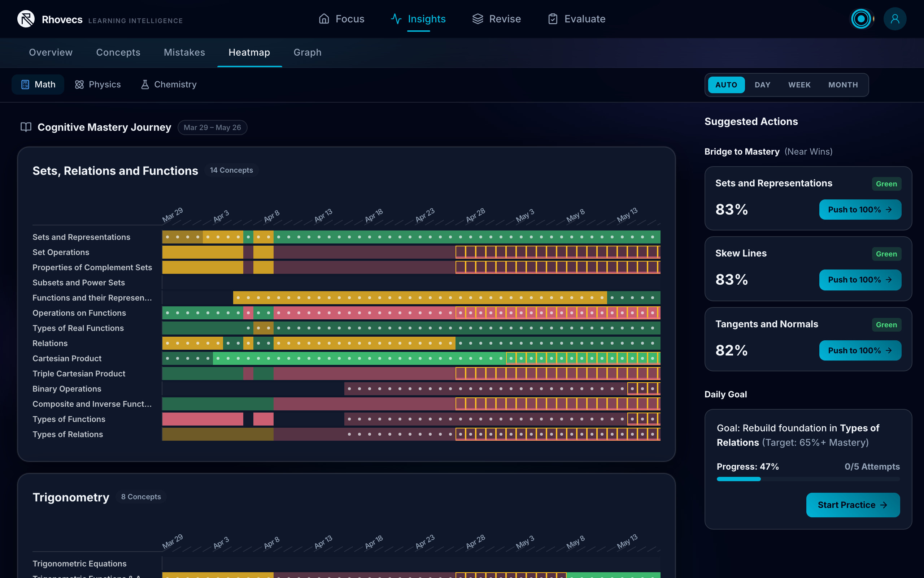Click the Mar 29 – May 26 date badge
Screen dimensions: 924x578
(x=212, y=127)
